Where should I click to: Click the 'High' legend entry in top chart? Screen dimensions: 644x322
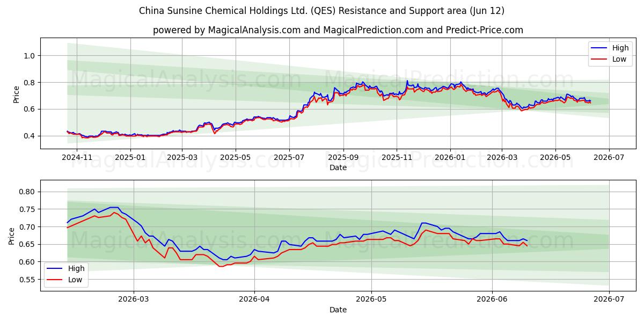pyautogui.click(x=611, y=48)
